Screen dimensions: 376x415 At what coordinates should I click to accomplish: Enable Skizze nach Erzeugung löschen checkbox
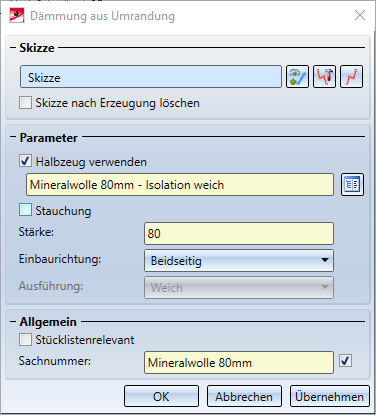pos(26,103)
